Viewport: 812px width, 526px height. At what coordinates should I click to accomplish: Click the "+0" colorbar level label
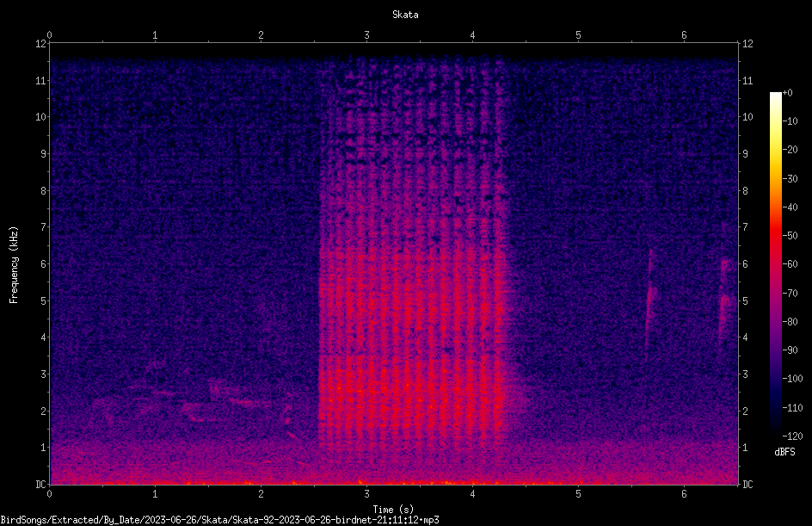[x=787, y=93]
